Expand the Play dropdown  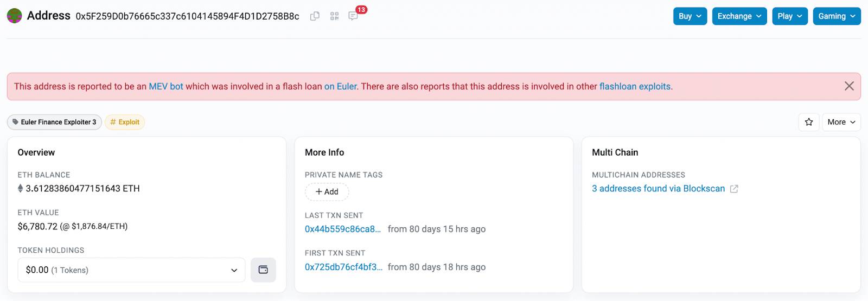tap(790, 16)
